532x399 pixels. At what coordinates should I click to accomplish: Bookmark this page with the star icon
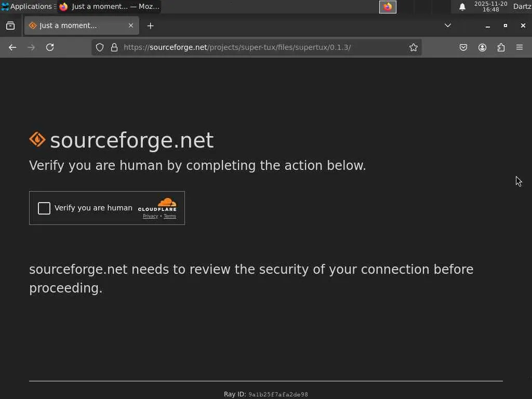(x=414, y=47)
